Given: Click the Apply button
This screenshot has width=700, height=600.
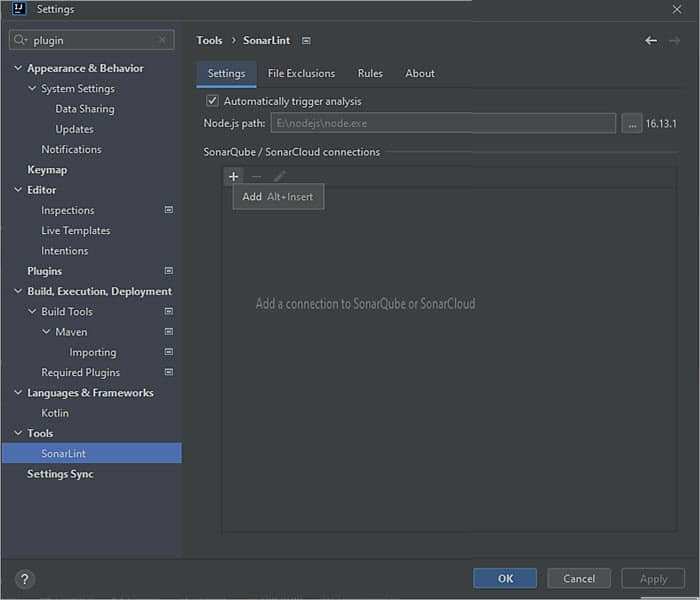Looking at the screenshot, I should click(x=653, y=579).
